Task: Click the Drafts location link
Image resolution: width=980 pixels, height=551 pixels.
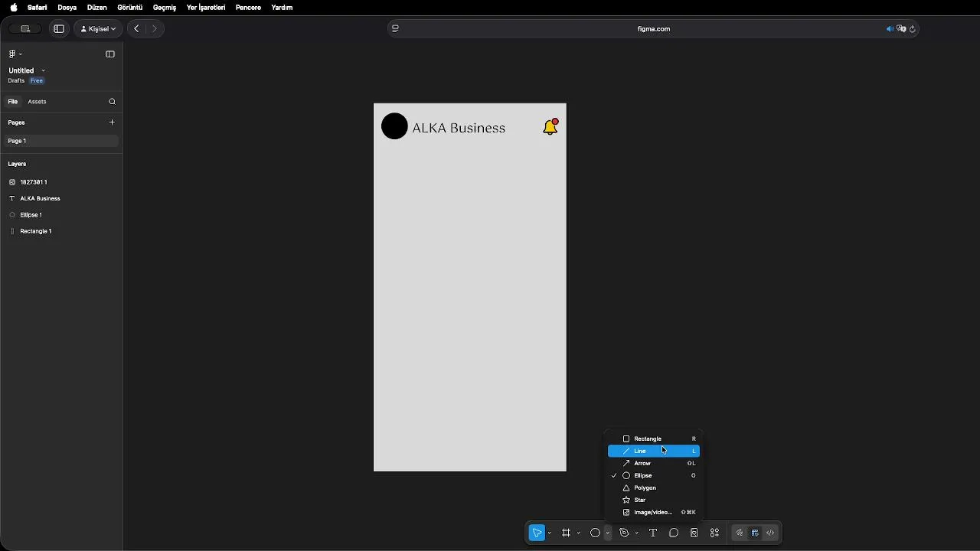Action: click(16, 80)
